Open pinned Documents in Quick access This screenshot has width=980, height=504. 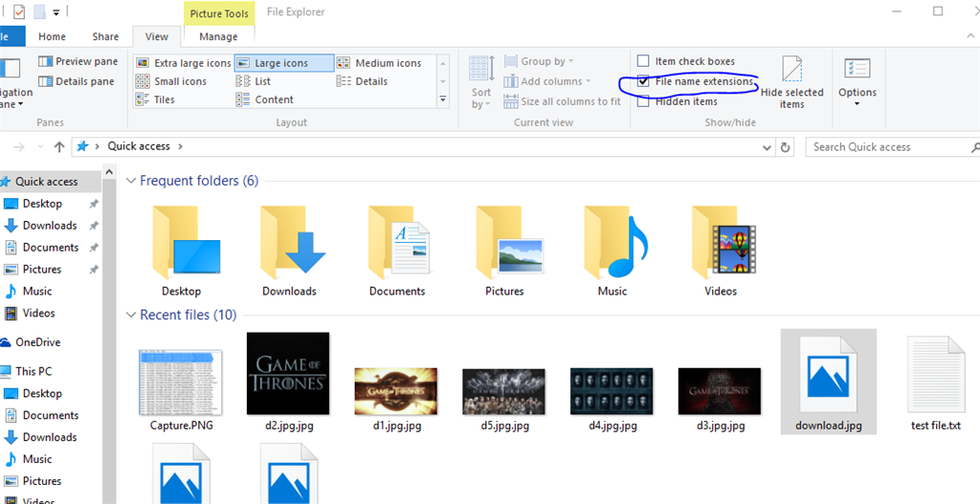click(x=51, y=248)
